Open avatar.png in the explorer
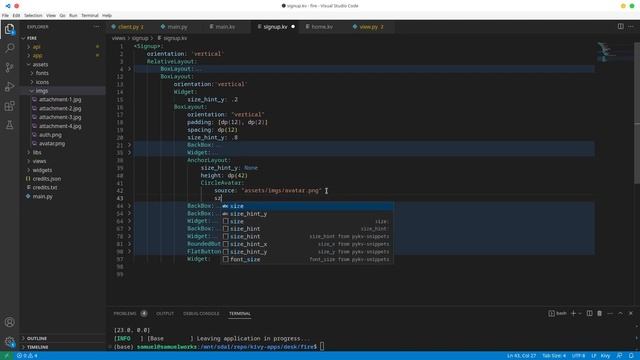Screen dimensions: 640x360 (x=52, y=144)
